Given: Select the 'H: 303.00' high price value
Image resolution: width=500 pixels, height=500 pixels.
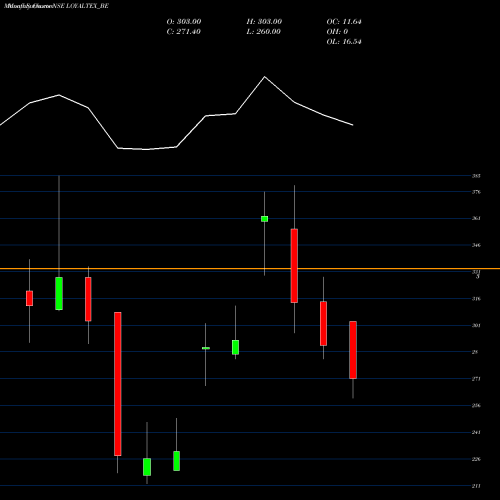Looking at the screenshot, I should point(264,22).
